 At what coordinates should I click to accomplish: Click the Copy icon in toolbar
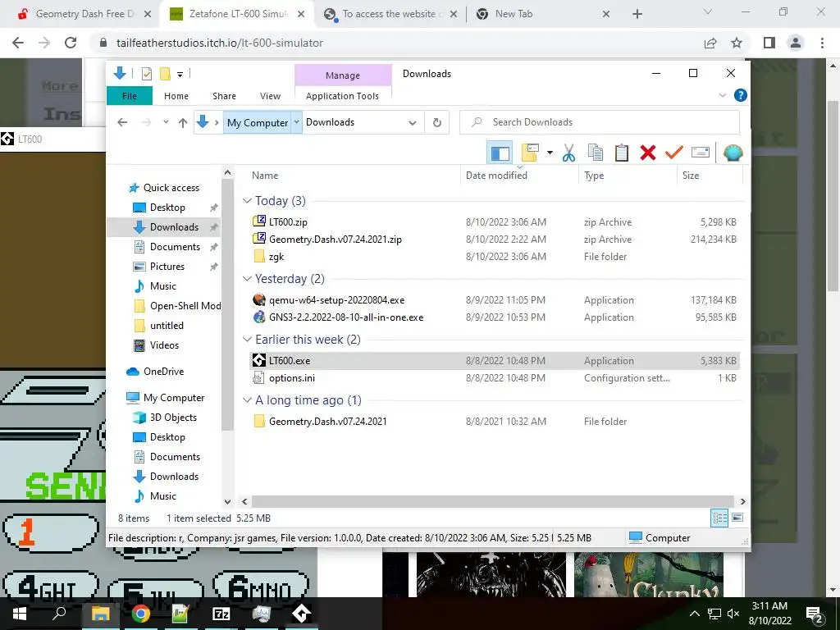[596, 153]
